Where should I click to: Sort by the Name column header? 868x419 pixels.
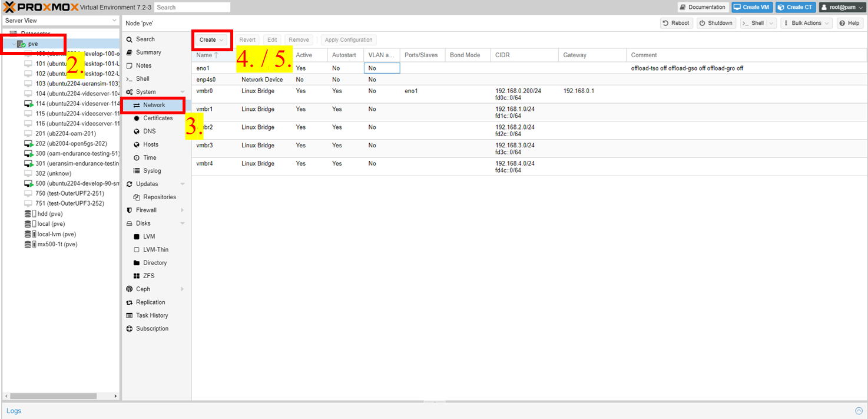click(x=204, y=55)
